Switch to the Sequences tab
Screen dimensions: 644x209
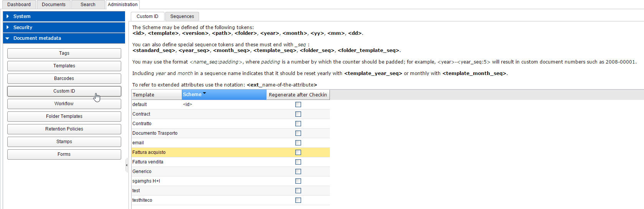click(x=182, y=16)
